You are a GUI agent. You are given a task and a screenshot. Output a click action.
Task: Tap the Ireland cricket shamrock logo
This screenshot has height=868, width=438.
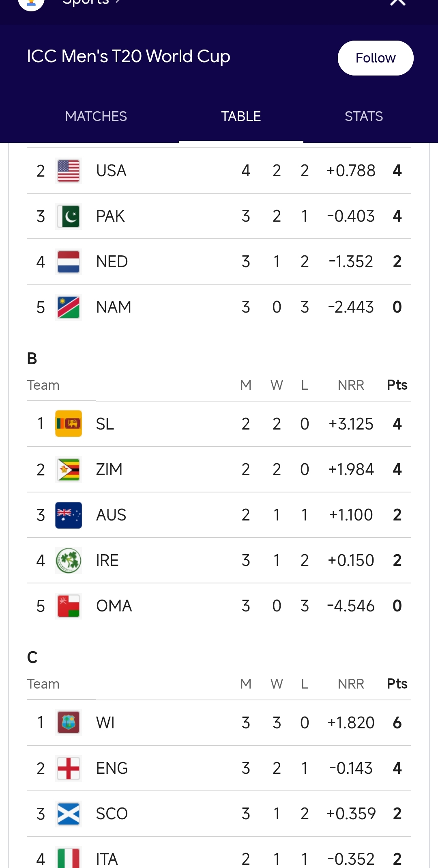click(x=69, y=561)
